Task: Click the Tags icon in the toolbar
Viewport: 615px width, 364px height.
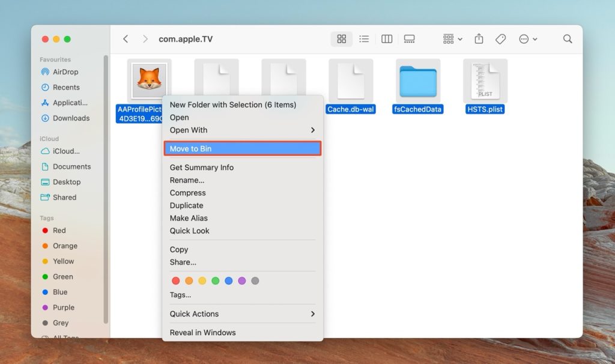Action: click(500, 38)
